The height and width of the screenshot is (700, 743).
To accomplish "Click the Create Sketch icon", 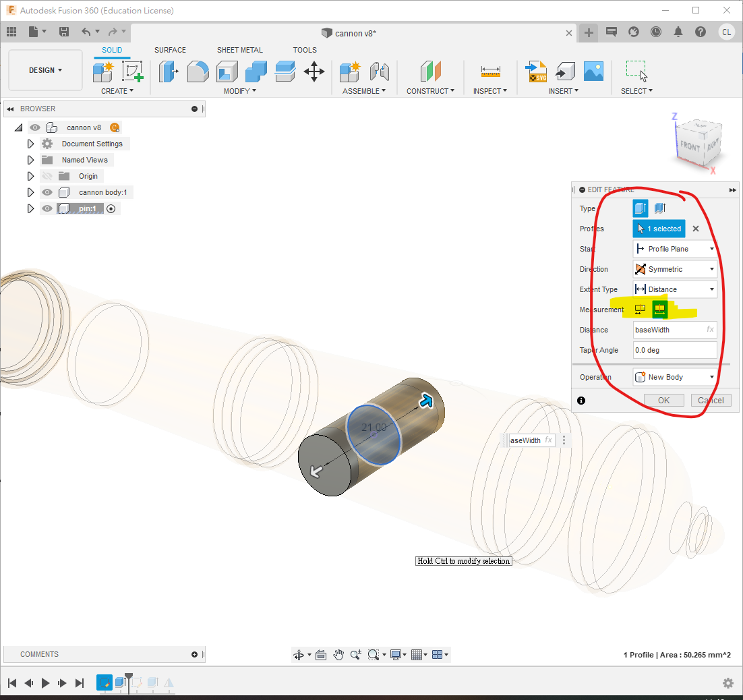I will pos(133,71).
